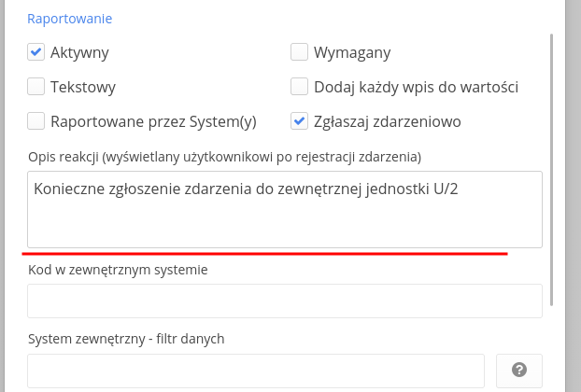This screenshot has width=581, height=392.
Task: Enable Dodaj każdy wpis do wartości checkbox
Action: click(299, 87)
